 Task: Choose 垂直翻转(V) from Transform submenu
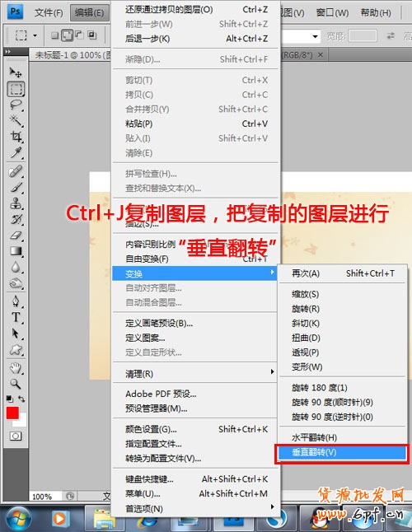click(342, 452)
